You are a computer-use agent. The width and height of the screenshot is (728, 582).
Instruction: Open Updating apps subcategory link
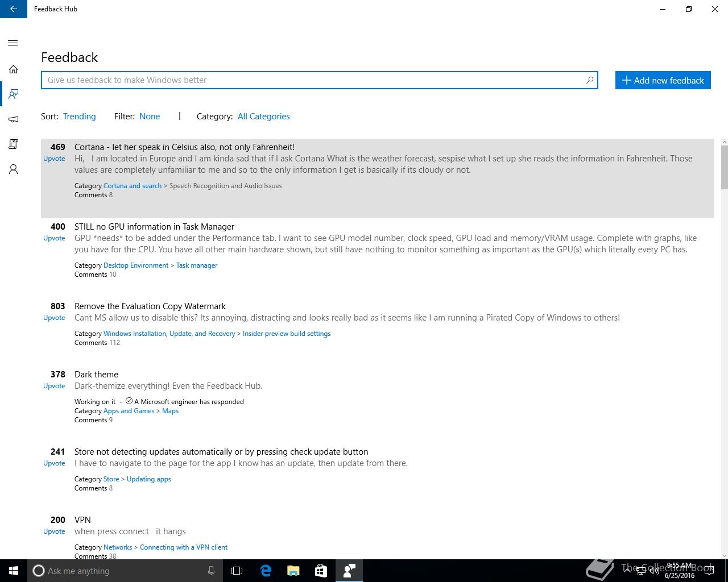(149, 479)
